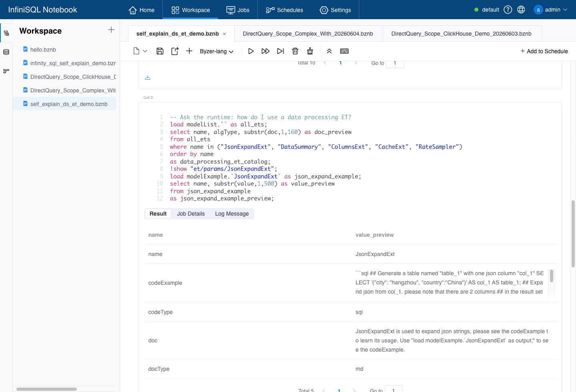Click the upper Go to page input
Screen dimensions: 576x392
click(x=395, y=63)
